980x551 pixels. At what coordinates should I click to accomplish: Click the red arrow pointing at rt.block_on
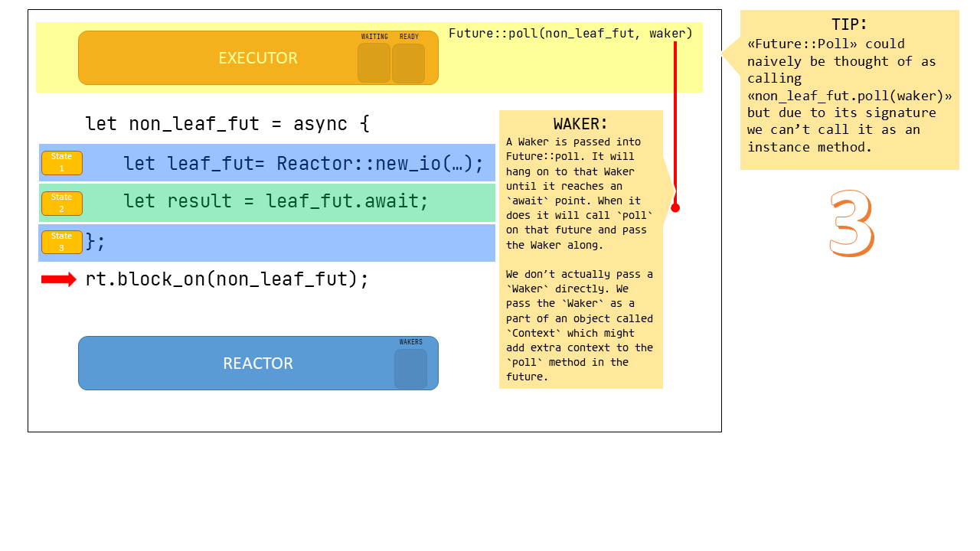[x=58, y=279]
